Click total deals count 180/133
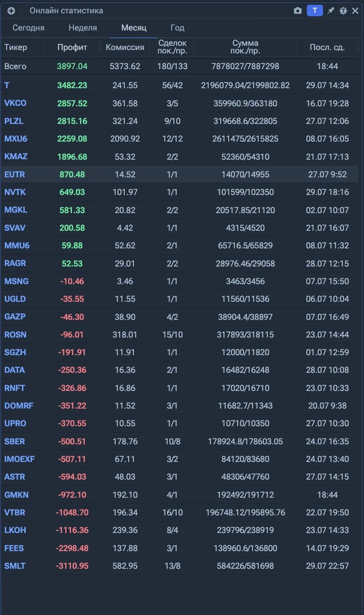Screen dimensions: 364x615 tap(172, 66)
